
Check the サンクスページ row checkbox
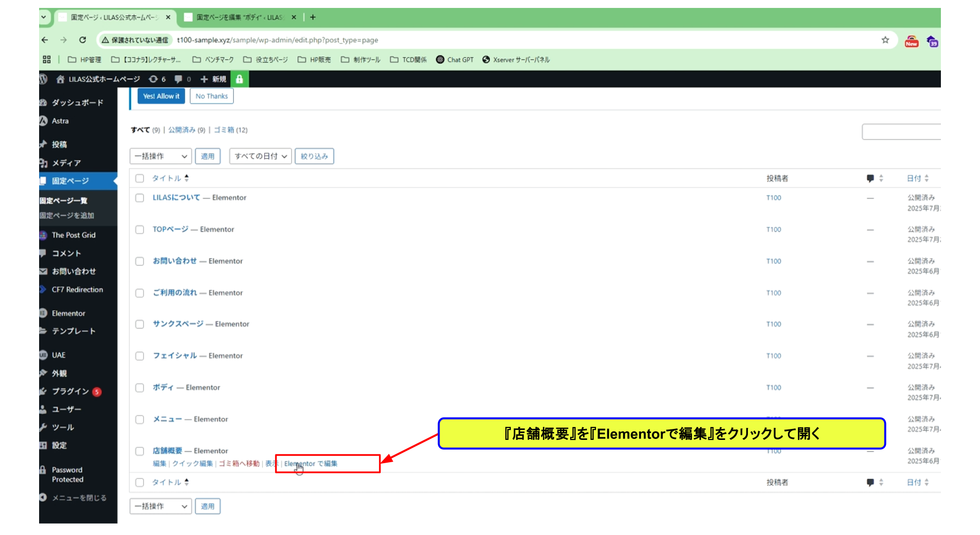point(140,324)
